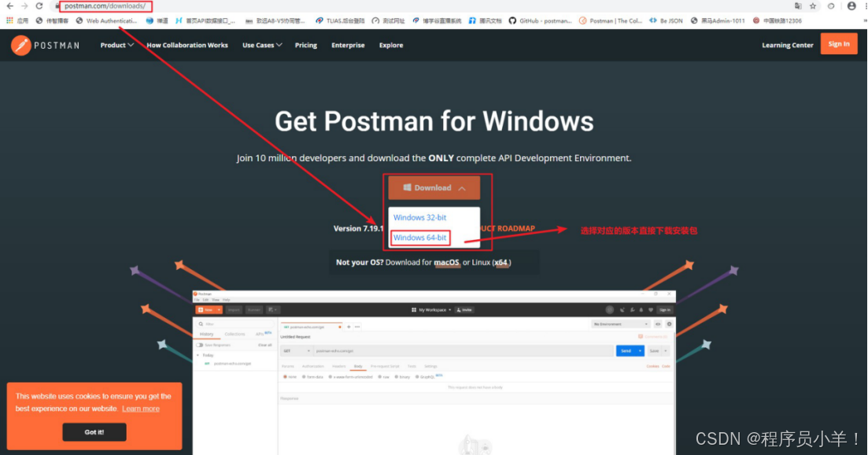The image size is (868, 455).
Task: Open the Learning Center link
Action: pos(787,46)
